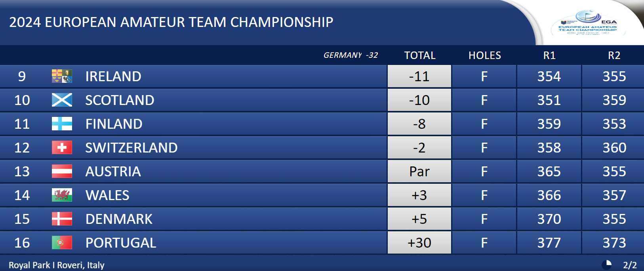Image resolution: width=644 pixels, height=271 pixels.
Task: Select the HOLES column header
Action: (x=485, y=55)
